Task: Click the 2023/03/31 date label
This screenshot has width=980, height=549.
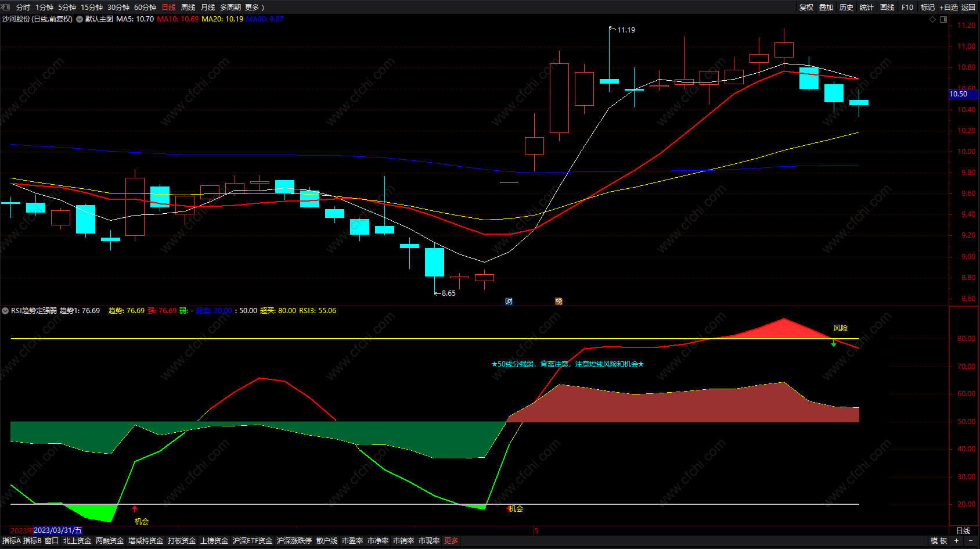Action: (x=57, y=530)
